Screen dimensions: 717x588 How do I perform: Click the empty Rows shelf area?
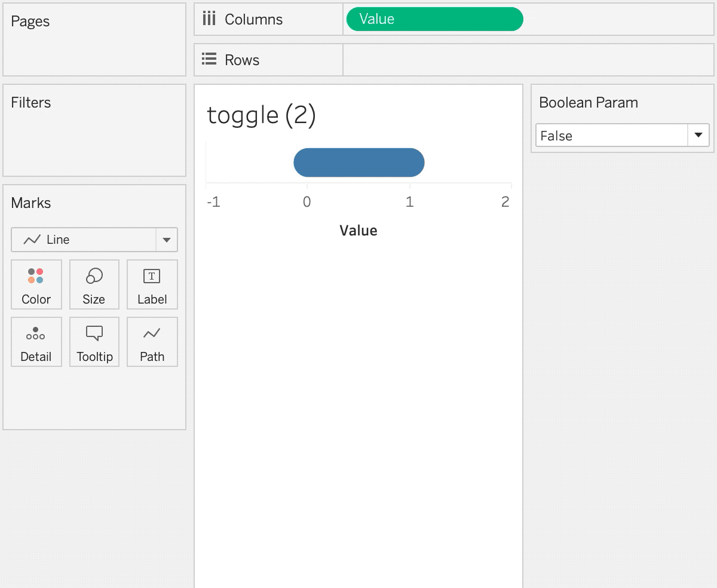tap(528, 60)
